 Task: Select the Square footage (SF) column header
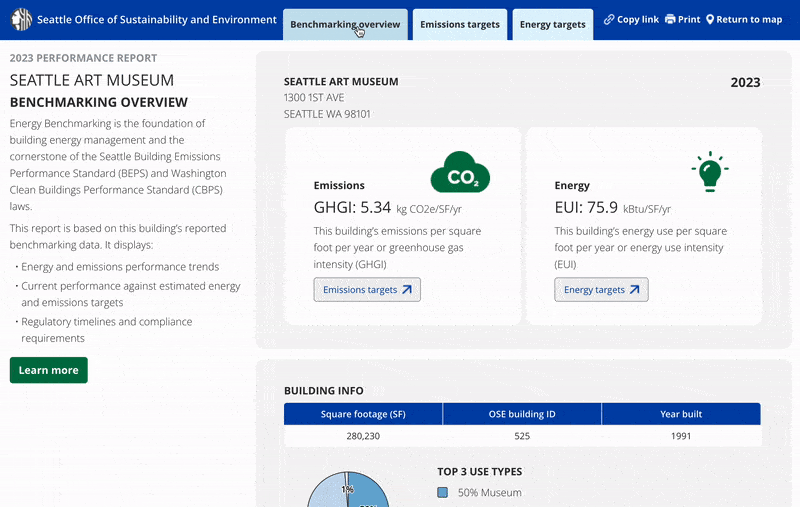(x=363, y=414)
